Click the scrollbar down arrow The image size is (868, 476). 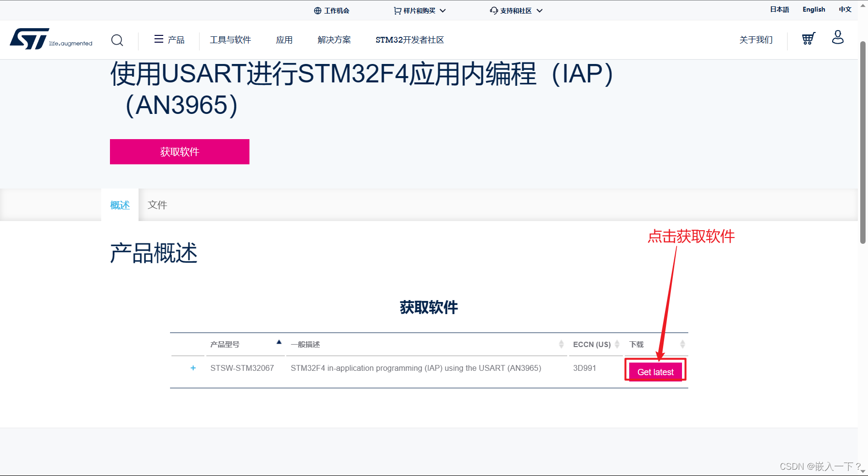863,471
